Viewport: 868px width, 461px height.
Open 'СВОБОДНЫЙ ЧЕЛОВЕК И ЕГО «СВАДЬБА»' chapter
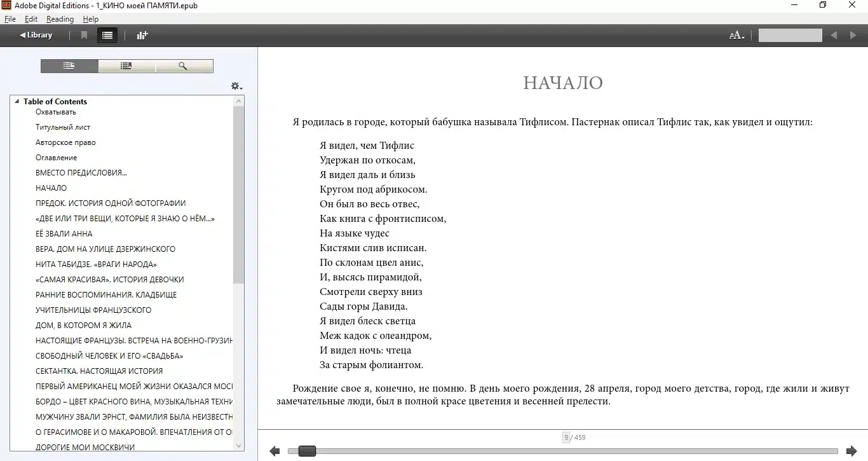click(109, 356)
